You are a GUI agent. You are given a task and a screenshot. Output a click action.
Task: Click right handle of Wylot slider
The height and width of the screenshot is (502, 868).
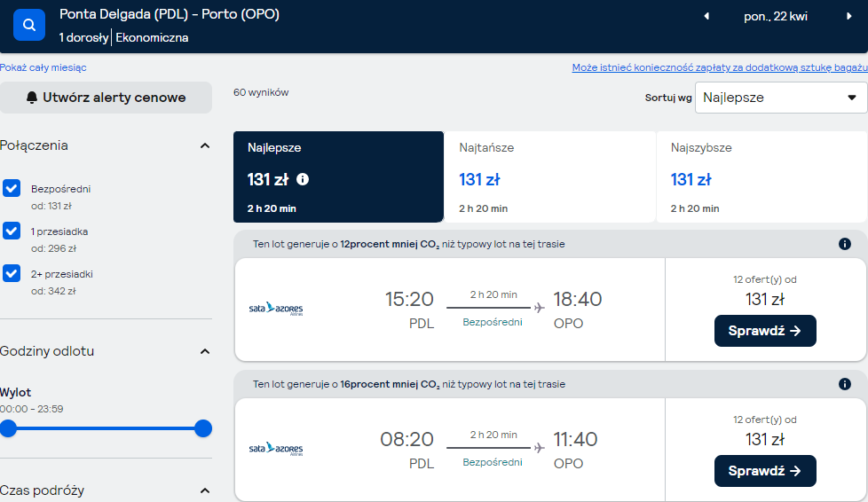point(203,428)
